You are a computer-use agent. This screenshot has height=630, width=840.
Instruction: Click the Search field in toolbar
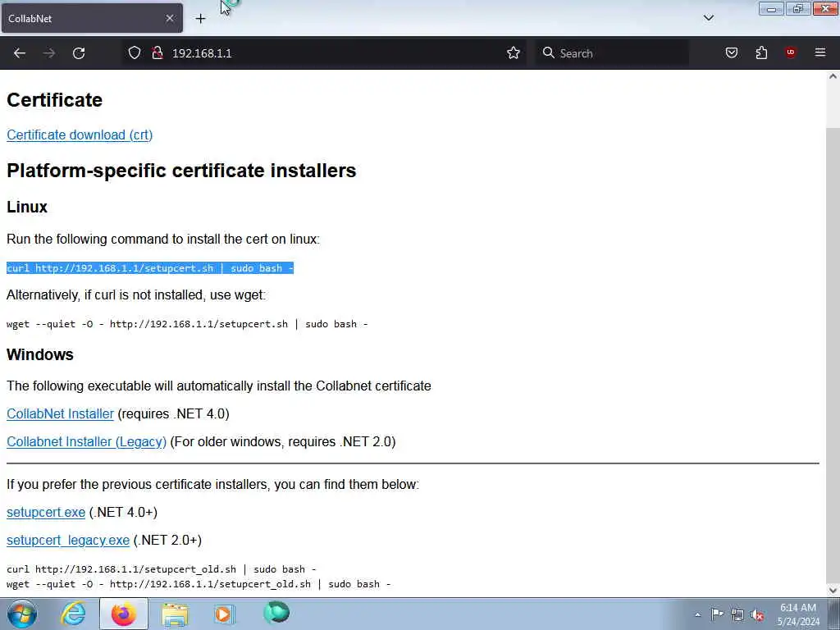click(x=612, y=53)
